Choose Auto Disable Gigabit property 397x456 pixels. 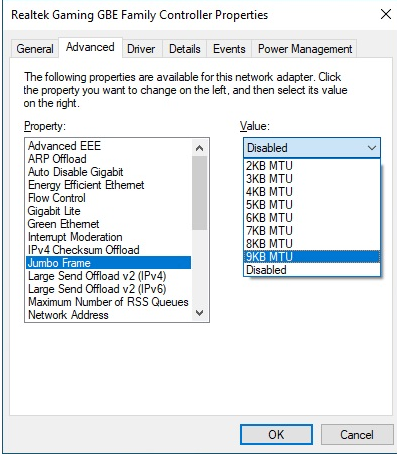[108, 172]
